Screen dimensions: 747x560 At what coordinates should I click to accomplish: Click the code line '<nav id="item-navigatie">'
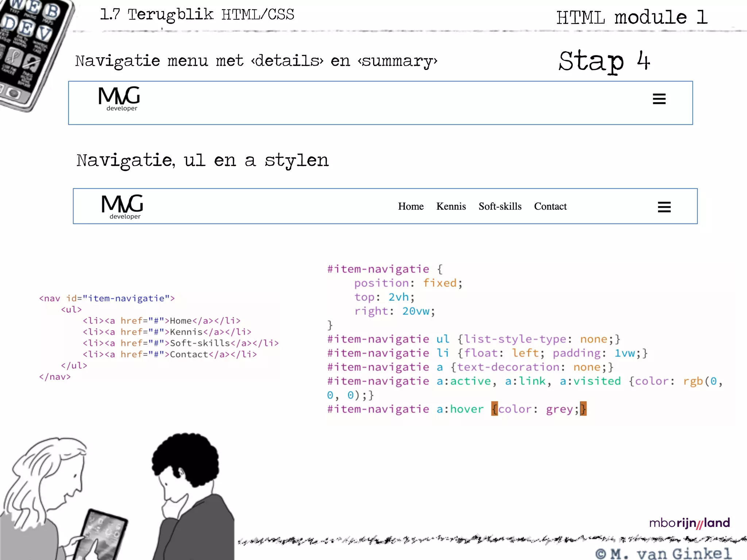coord(107,298)
